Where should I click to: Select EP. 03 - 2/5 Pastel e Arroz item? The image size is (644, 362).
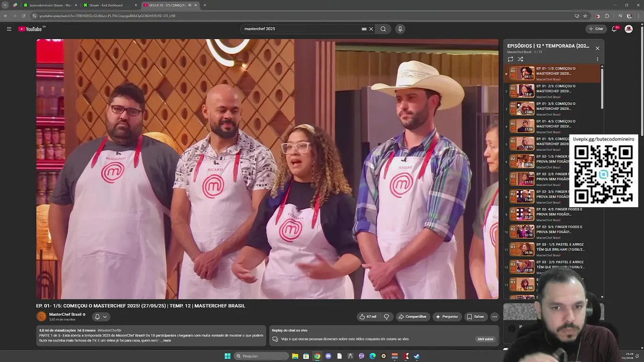point(552,267)
